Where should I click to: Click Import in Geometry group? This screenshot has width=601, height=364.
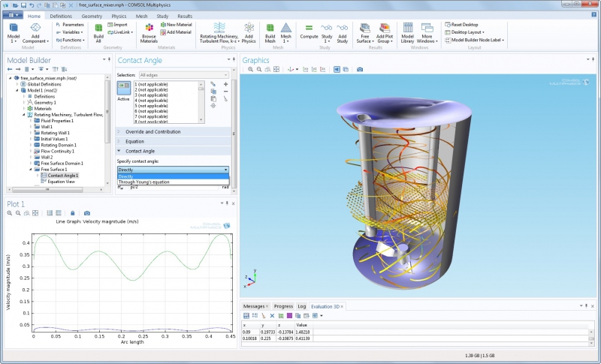[117, 25]
